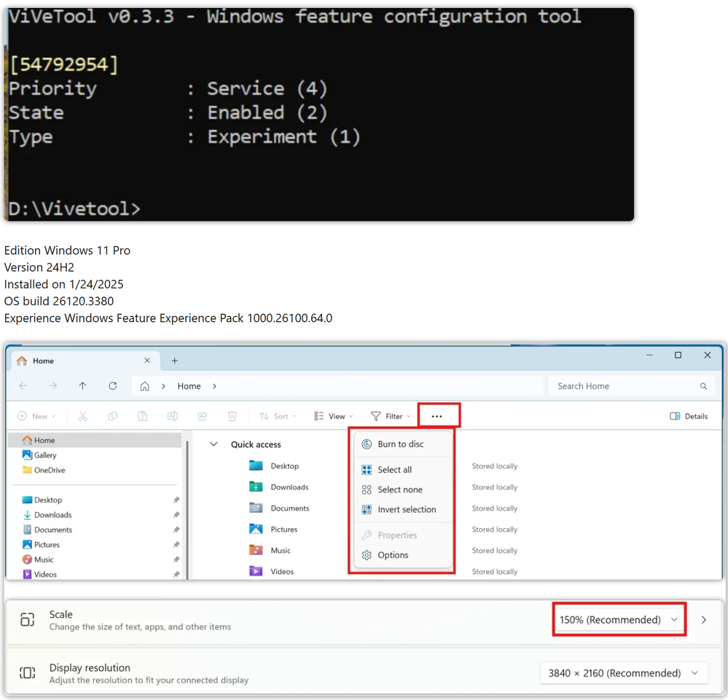Screen dimensions: 728x700
Task: Collapse the Quick access section
Action: [x=214, y=444]
